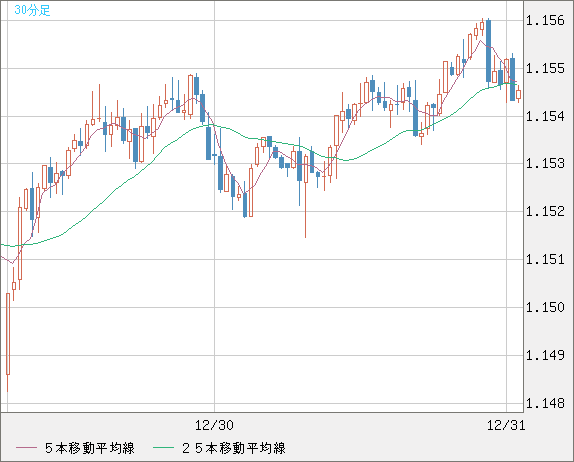Click the 30分足 timeframe label
Screen dimensions: 574x462
click(32, 10)
